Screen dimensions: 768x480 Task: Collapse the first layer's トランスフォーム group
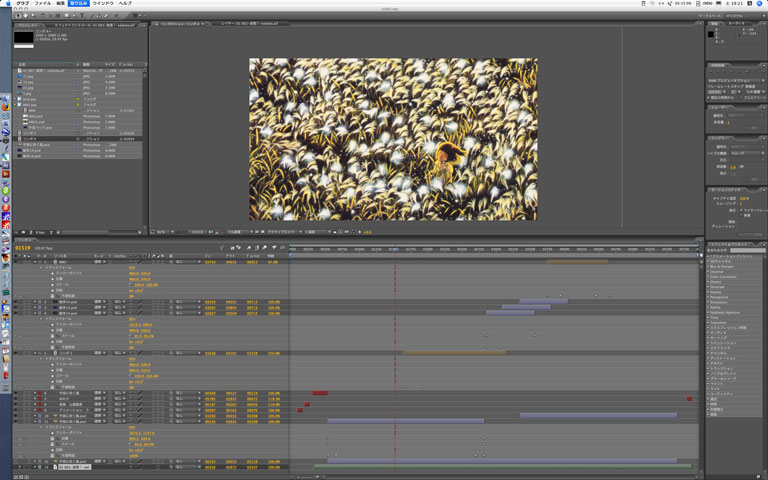[40, 267]
